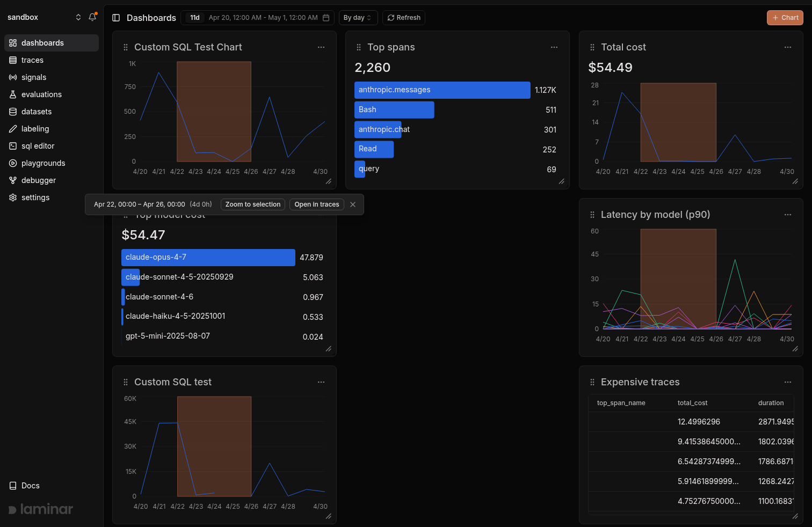Open options menu for Custom SQL Test Chart

coord(321,47)
